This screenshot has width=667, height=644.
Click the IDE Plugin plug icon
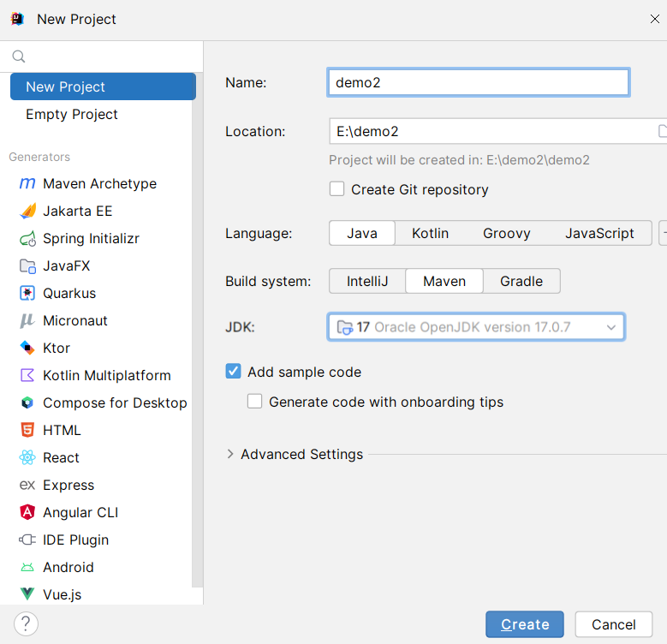(x=27, y=540)
